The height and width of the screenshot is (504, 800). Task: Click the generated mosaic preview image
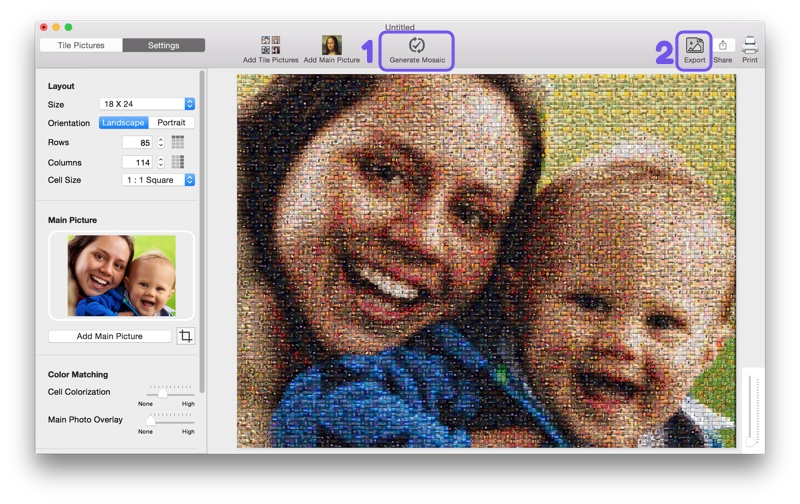[x=486, y=261]
